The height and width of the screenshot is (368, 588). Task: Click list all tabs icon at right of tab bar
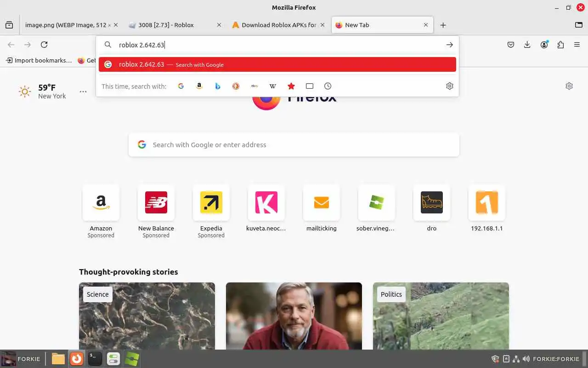point(579,25)
